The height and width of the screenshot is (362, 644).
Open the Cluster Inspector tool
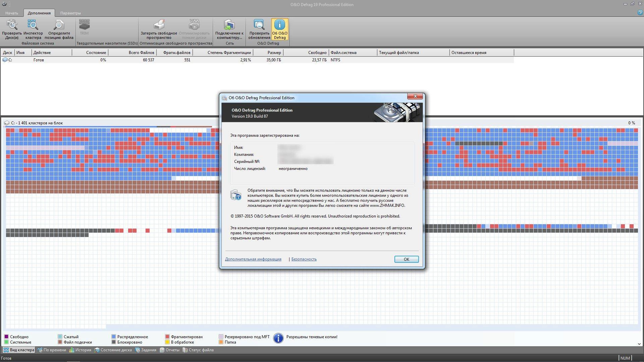pos(33,25)
